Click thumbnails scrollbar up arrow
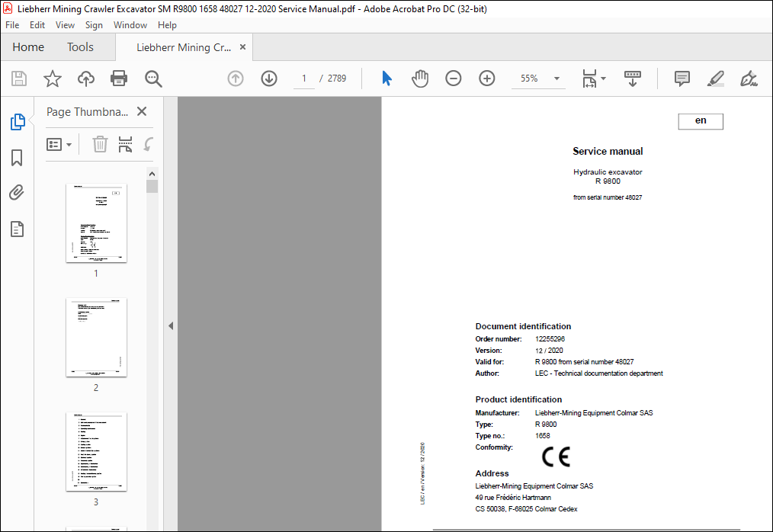Screen dimensions: 773x532 152,174
